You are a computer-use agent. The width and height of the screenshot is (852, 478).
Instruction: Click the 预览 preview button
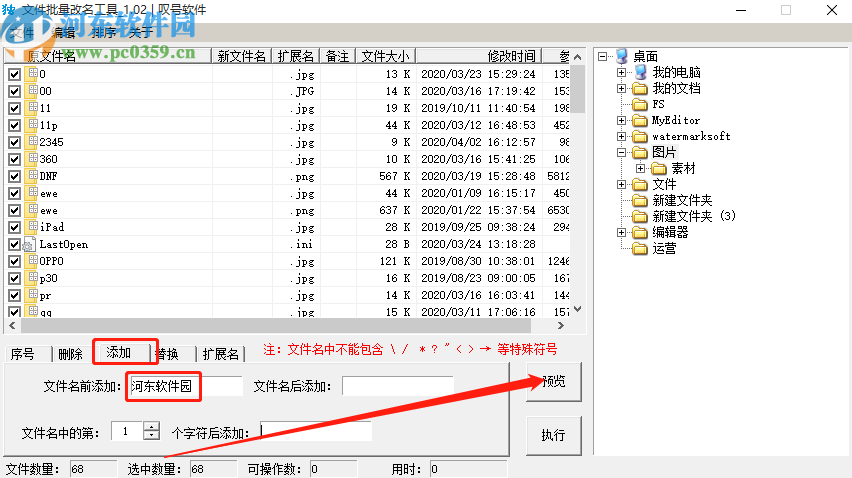pyautogui.click(x=553, y=381)
